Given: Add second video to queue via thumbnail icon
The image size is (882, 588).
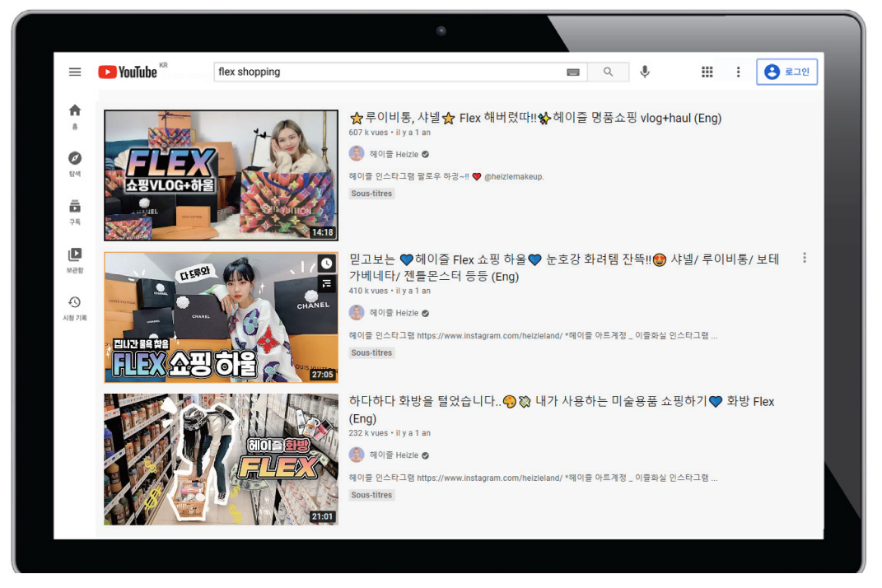Looking at the screenshot, I should point(327,284).
